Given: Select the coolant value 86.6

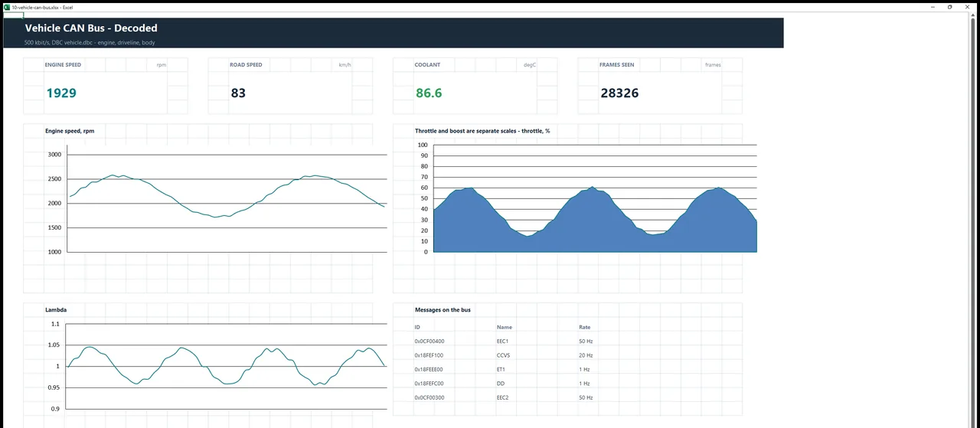Looking at the screenshot, I should point(429,93).
